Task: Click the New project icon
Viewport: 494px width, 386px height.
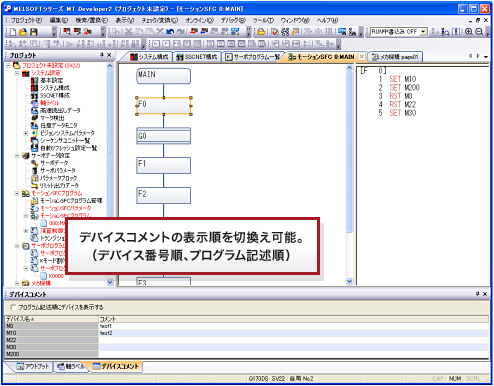Action: point(13,32)
